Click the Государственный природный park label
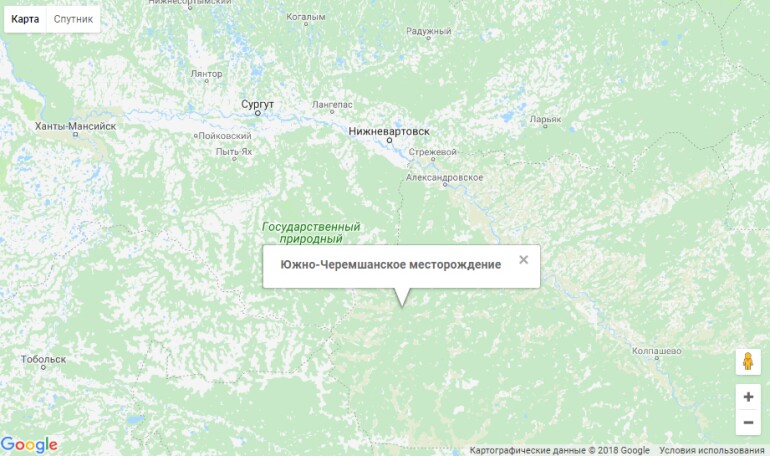Screen dimensions: 770x456 pyautogui.click(x=311, y=233)
